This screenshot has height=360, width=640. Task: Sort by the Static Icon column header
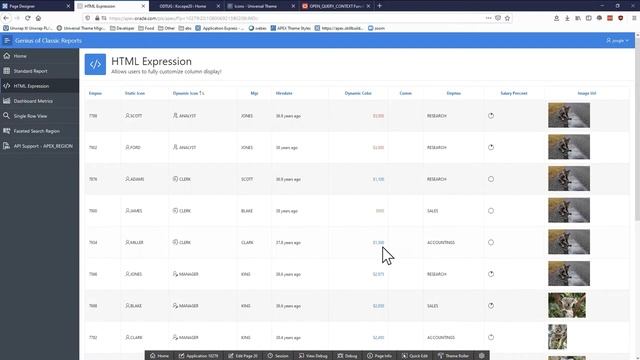(135, 93)
